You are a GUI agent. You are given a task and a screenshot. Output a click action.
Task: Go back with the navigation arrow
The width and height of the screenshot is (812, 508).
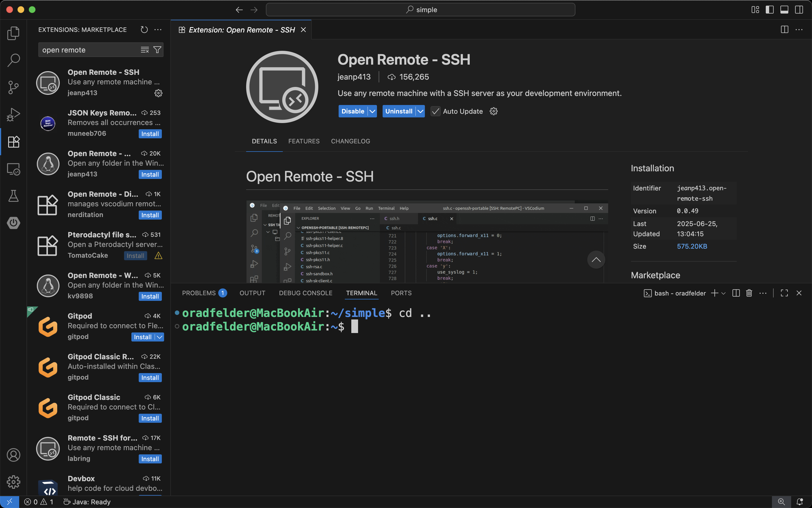coord(239,10)
